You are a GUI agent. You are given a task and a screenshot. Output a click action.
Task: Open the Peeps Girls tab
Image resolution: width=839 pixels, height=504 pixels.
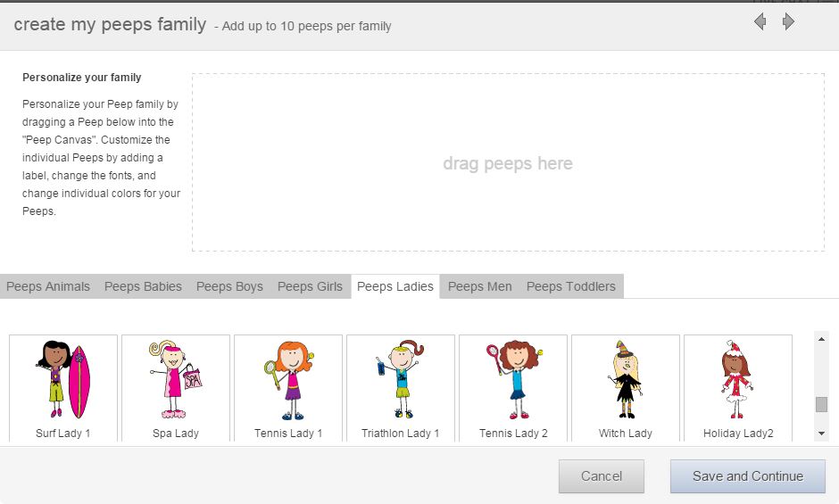tap(310, 286)
